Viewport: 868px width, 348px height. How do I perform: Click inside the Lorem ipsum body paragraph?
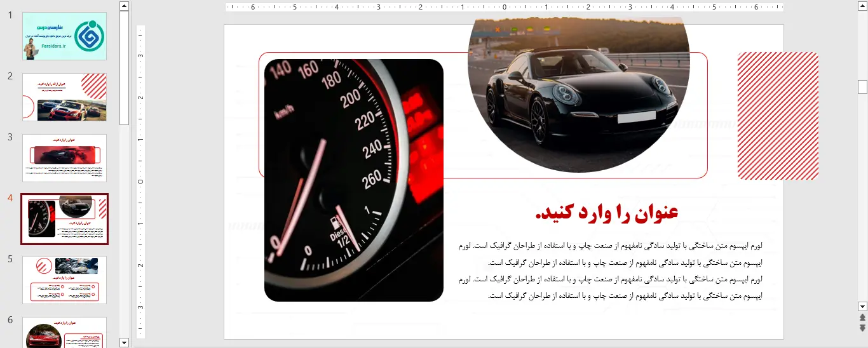(x=608, y=271)
